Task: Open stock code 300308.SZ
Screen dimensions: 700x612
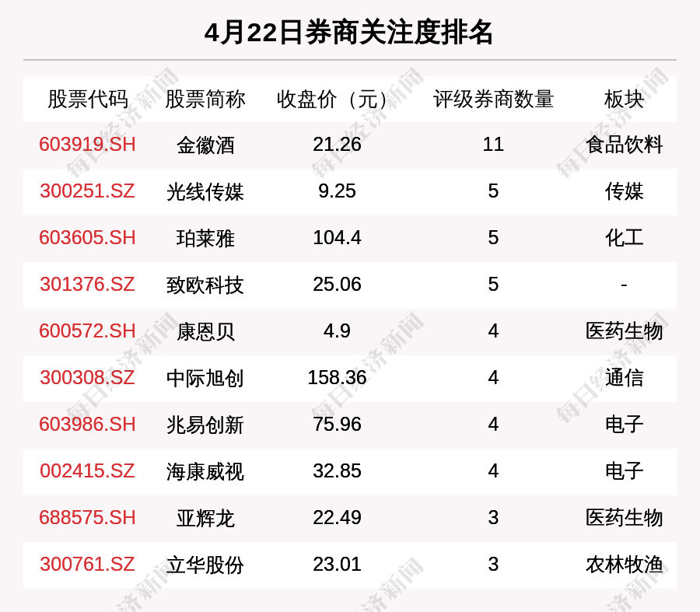Action: coord(87,378)
